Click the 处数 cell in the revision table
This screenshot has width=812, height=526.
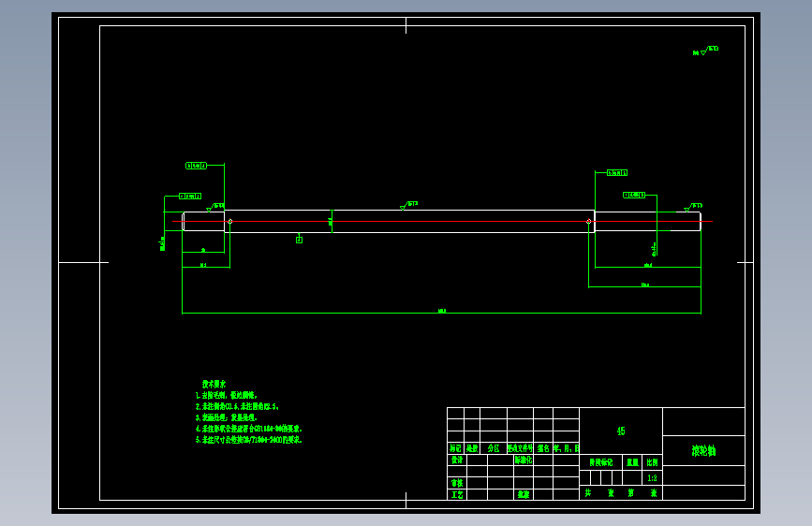tap(472, 448)
